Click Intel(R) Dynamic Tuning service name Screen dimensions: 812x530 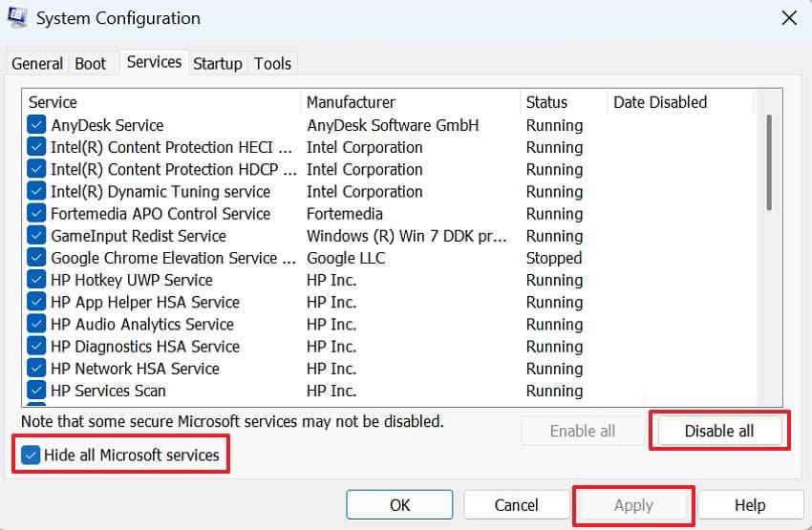point(160,192)
